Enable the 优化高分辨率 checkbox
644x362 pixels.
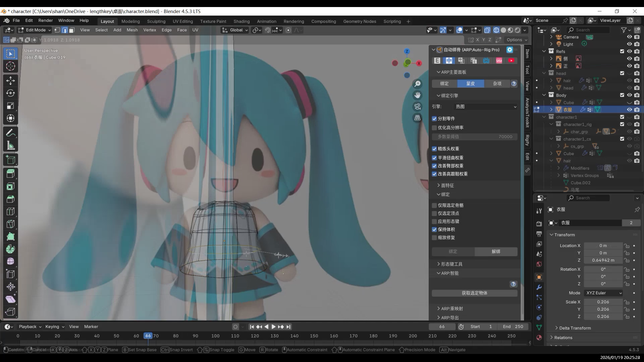434,128
